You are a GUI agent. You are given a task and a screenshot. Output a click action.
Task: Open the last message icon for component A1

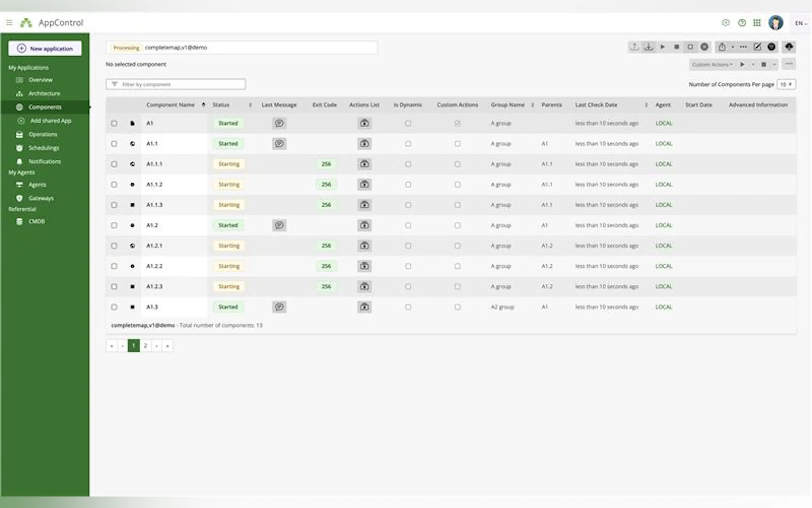click(279, 123)
